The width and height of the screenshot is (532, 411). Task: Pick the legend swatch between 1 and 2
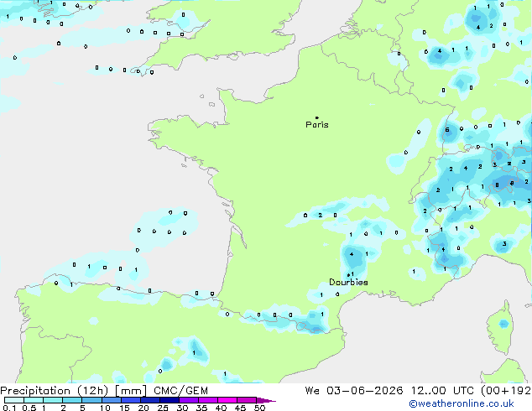pyautogui.click(x=53, y=400)
